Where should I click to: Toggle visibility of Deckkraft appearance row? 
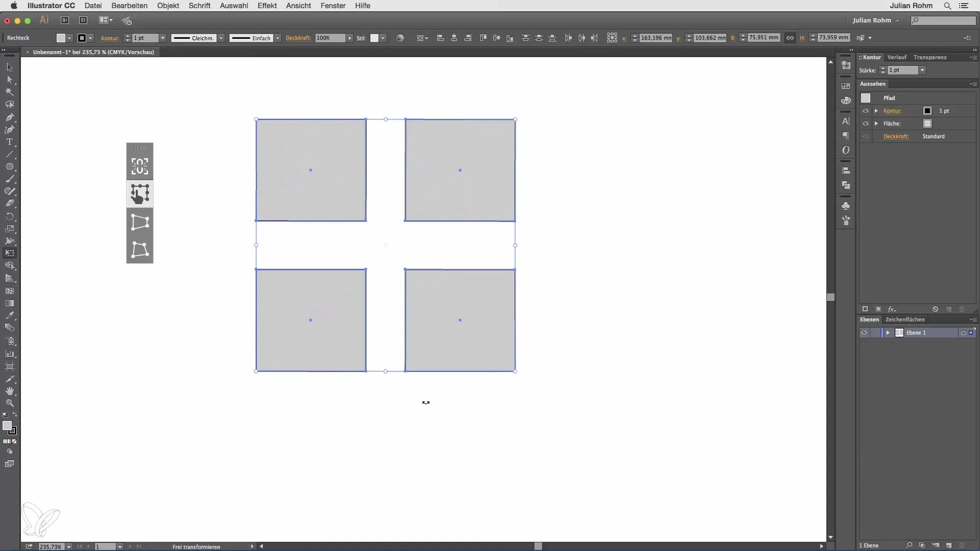(x=865, y=136)
